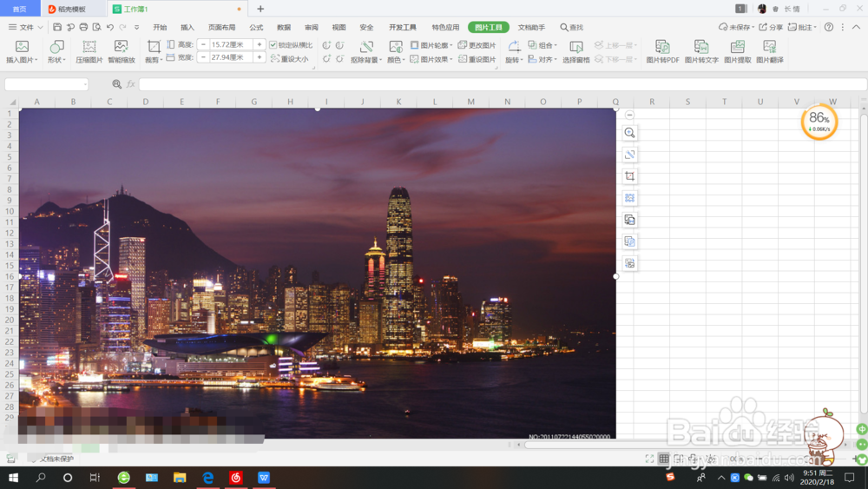
Task: Switch to the Home (开始) ribbon tab
Action: [x=160, y=27]
